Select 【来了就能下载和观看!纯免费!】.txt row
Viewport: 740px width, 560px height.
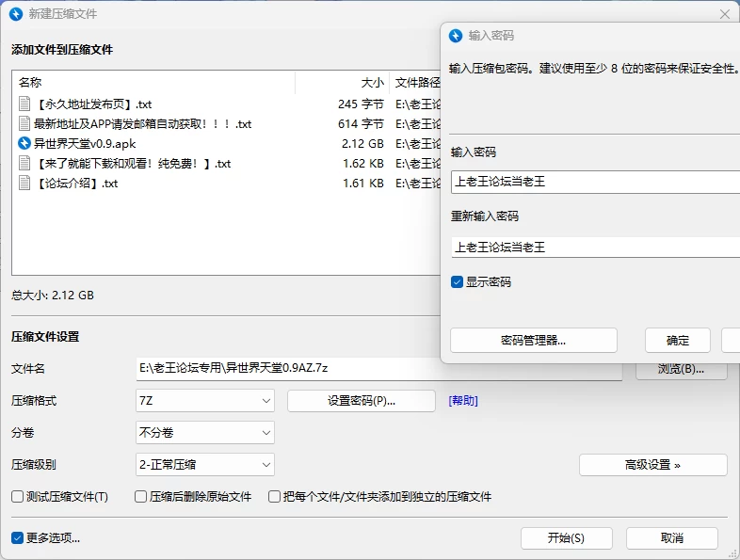point(227,163)
